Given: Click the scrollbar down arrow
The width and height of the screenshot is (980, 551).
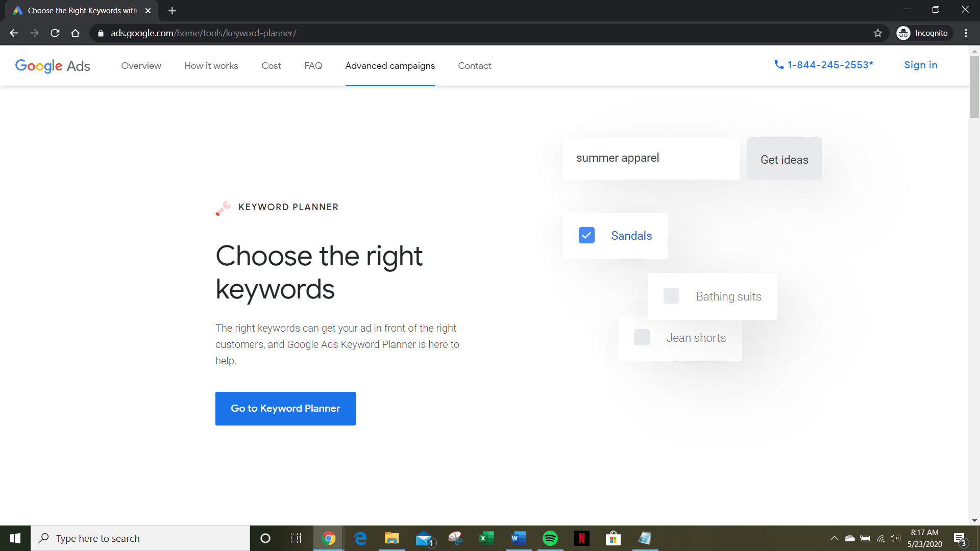Looking at the screenshot, I should coord(974,521).
